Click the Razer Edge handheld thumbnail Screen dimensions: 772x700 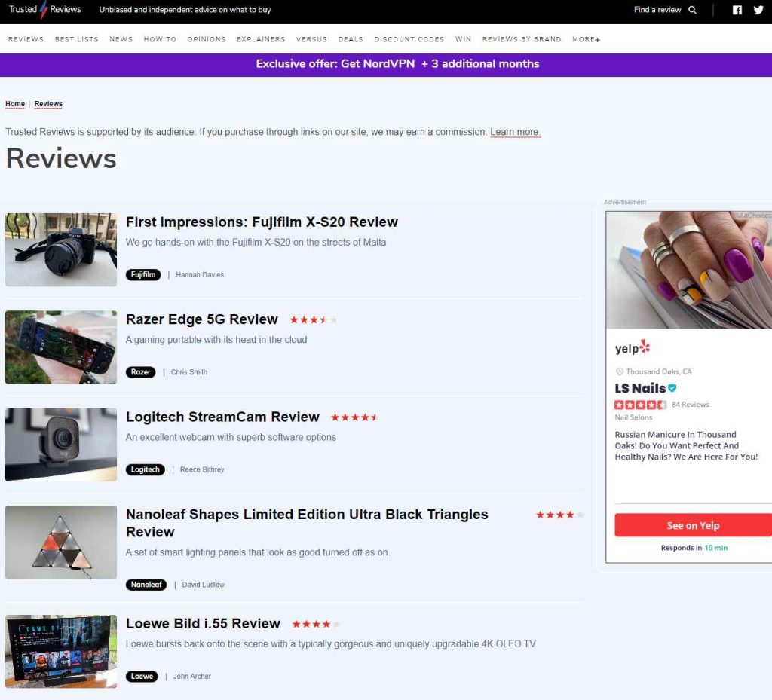click(x=61, y=347)
